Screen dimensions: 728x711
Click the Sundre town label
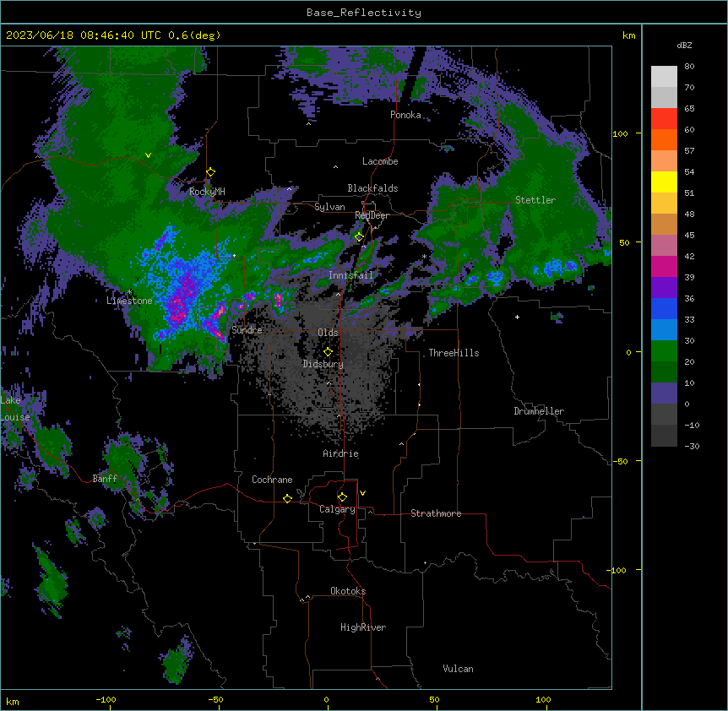pos(247,330)
